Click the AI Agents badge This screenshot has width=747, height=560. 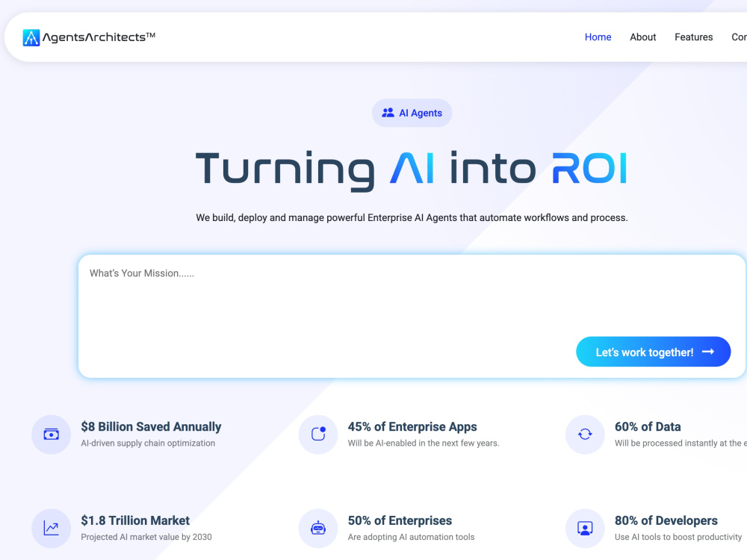point(412,113)
